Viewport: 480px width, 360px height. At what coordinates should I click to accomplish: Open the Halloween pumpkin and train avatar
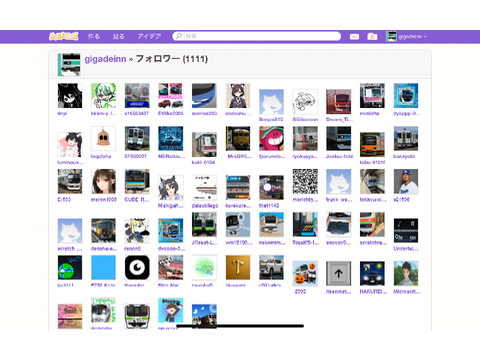305,274
